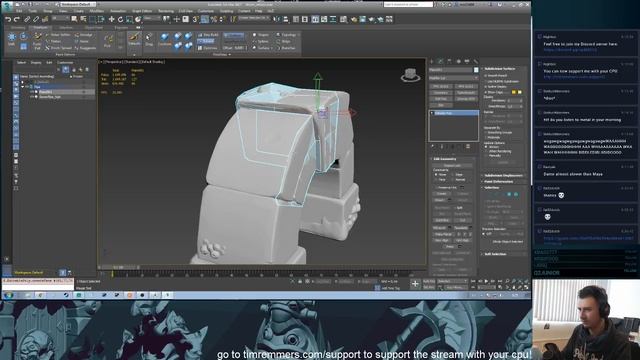Viewport: 640px width, 360px height.
Task: Open the Motion panel icon
Action: [x=458, y=61]
